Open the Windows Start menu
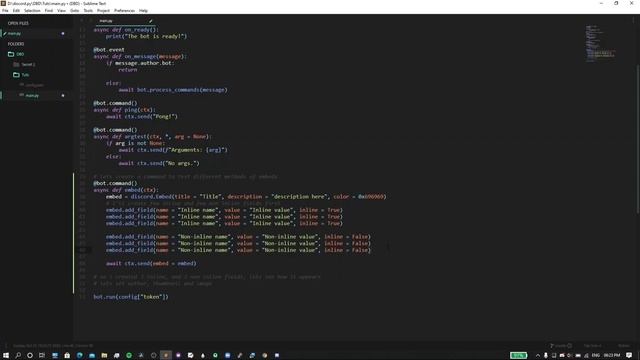This screenshot has width=640, height=360. click(6, 356)
